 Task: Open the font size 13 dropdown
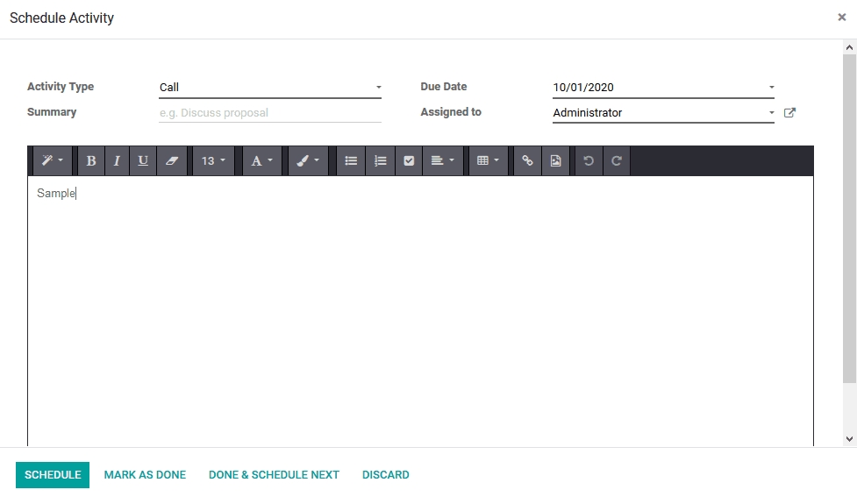[213, 161]
